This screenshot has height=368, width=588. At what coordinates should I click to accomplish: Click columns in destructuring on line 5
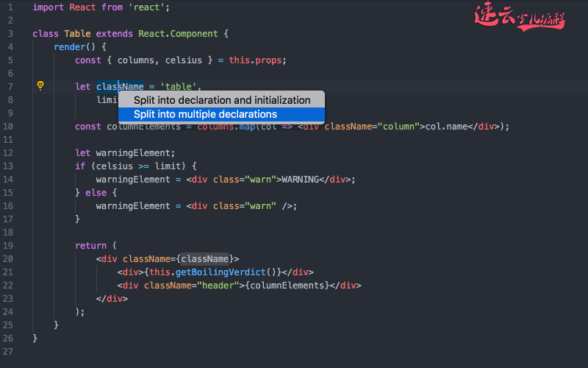click(136, 60)
